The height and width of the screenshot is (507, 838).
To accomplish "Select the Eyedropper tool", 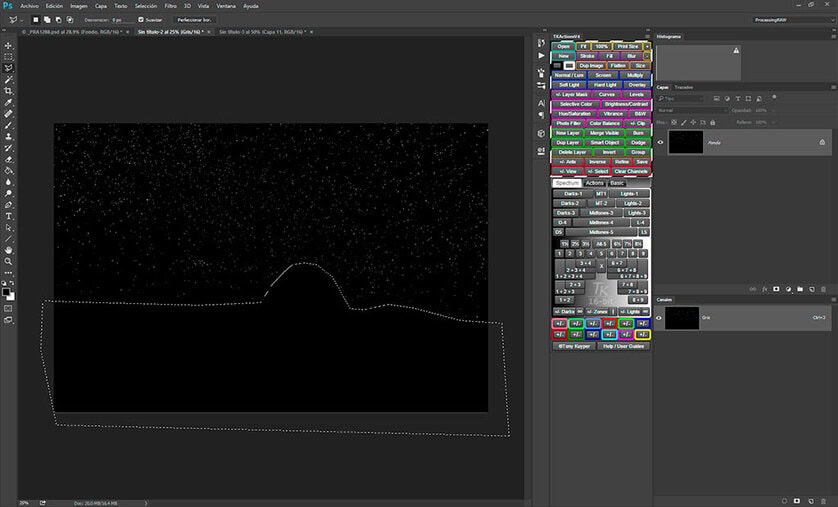I will [x=9, y=102].
